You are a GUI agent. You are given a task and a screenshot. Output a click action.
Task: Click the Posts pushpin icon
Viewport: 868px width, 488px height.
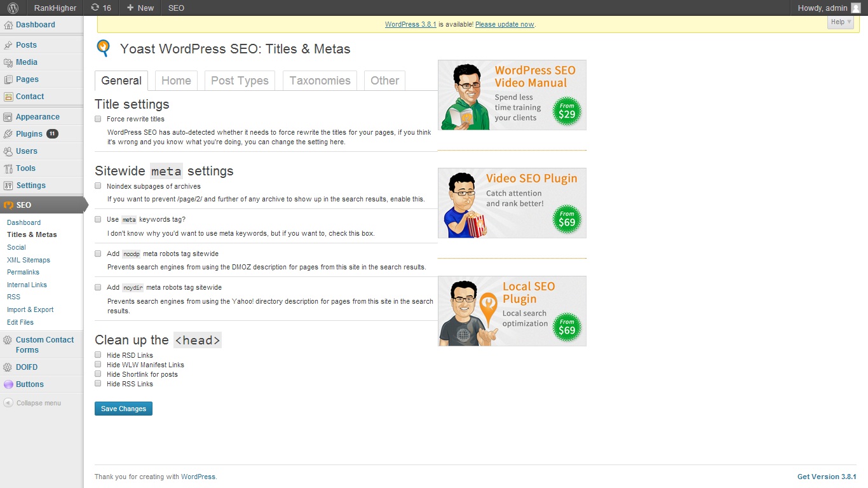[x=8, y=45]
